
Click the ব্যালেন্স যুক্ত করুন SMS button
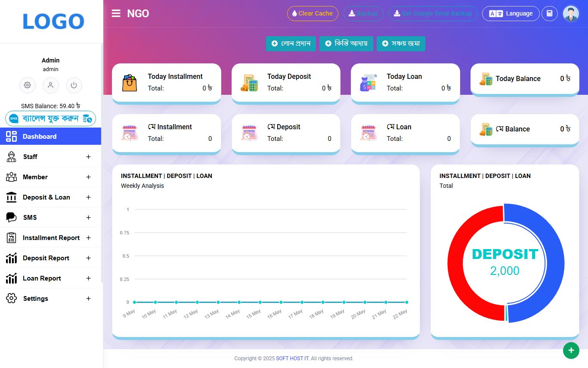coord(50,119)
